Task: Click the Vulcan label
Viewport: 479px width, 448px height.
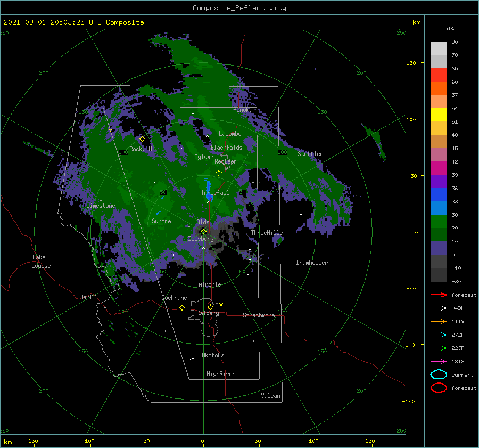Action: point(271,396)
